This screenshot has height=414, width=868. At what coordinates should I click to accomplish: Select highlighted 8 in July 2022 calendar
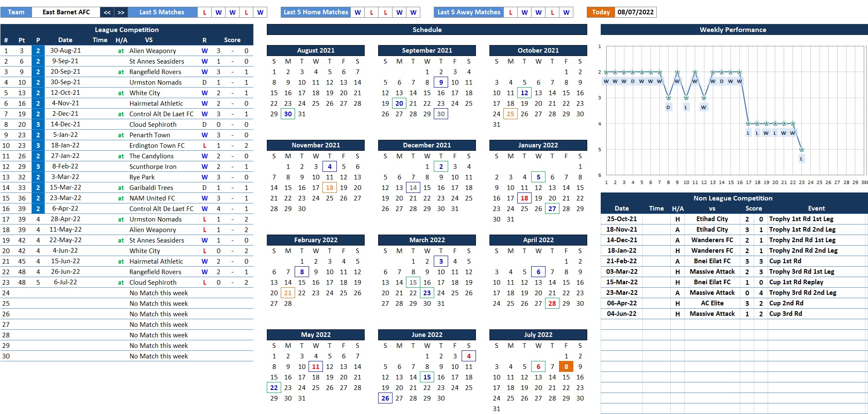[566, 366]
